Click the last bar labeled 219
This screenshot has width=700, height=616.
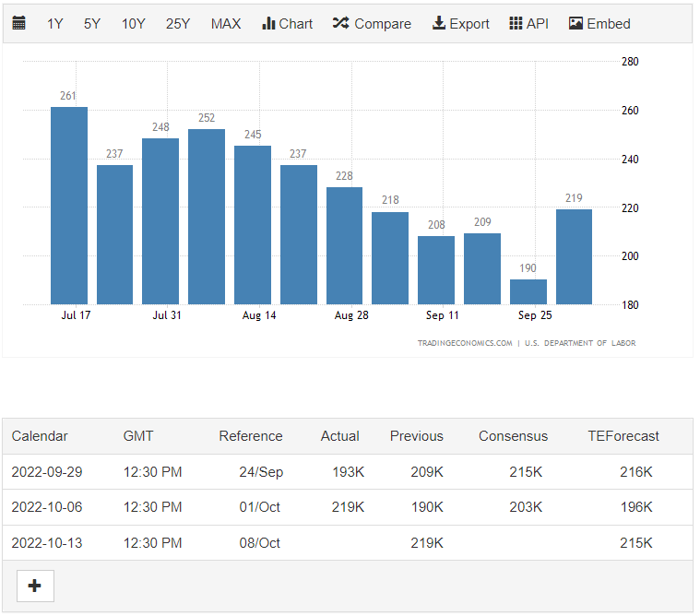tap(574, 257)
